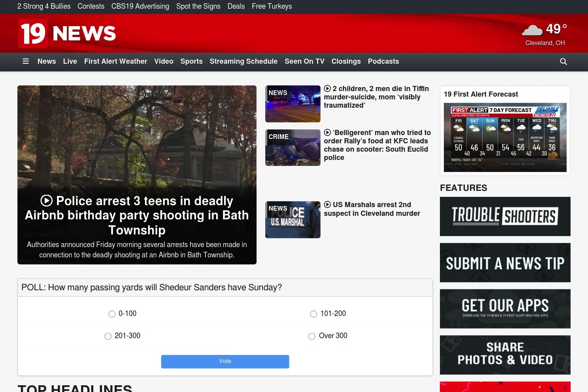Open the cloudy weather icon for Cleveland
Screen dimensions: 588x392
533,30
